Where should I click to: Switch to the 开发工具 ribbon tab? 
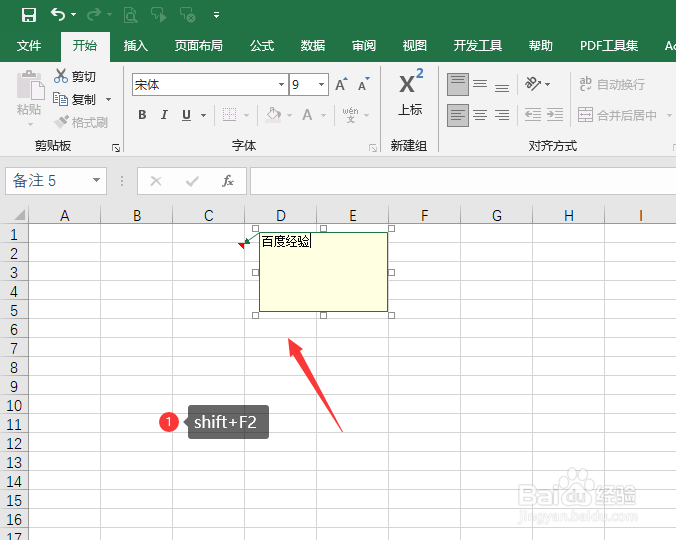tap(478, 46)
